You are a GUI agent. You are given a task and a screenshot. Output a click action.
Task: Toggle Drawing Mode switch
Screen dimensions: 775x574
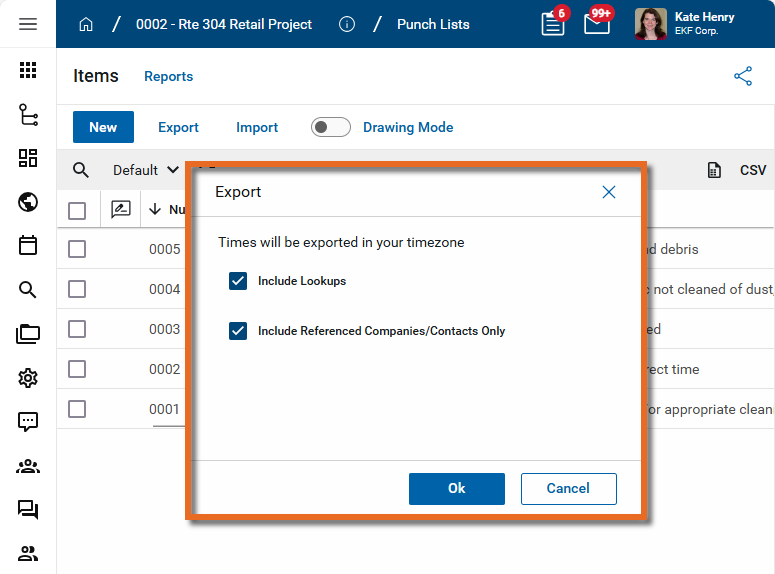click(330, 127)
